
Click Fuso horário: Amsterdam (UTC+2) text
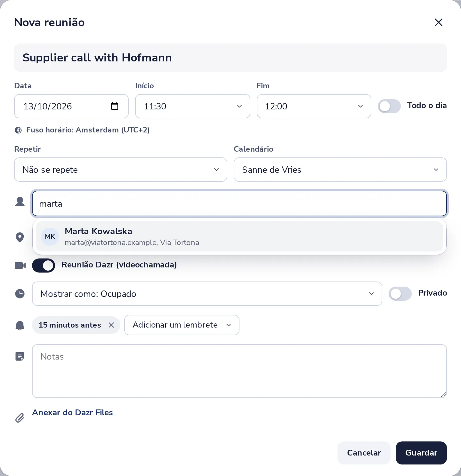88,130
